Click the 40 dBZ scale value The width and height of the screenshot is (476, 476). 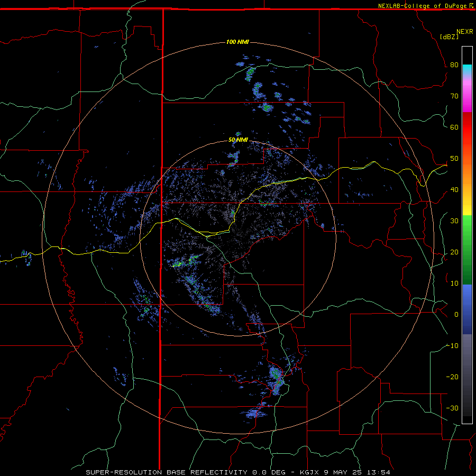tap(454, 190)
